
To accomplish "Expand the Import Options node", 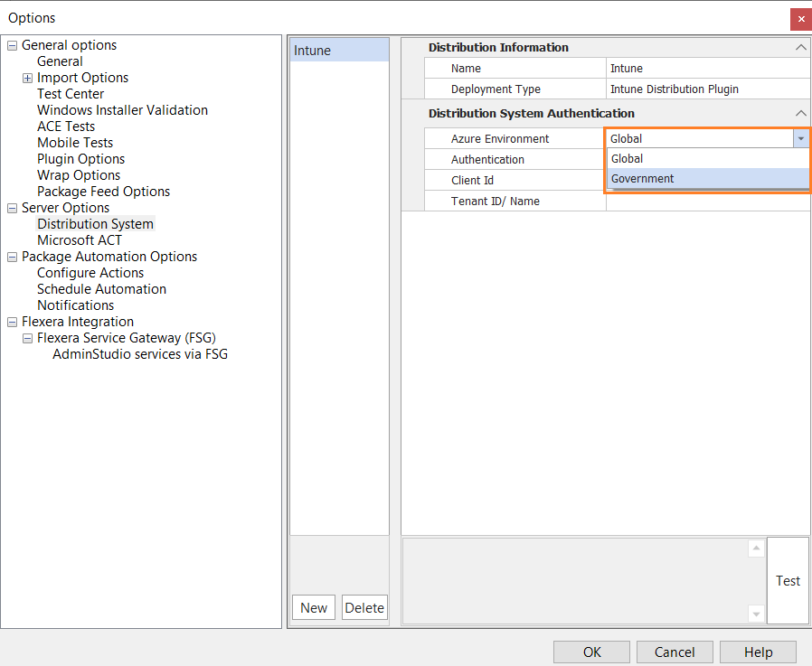I will pos(27,78).
